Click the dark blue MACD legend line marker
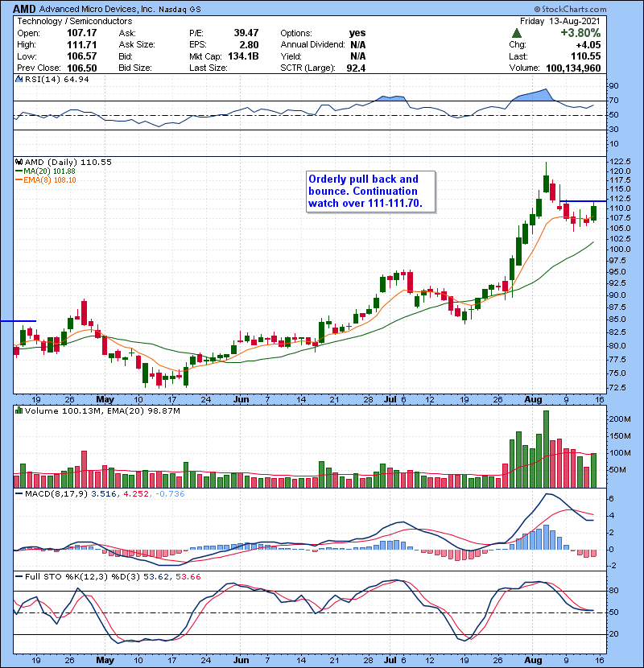This screenshot has width=644, height=668. pos(19,494)
